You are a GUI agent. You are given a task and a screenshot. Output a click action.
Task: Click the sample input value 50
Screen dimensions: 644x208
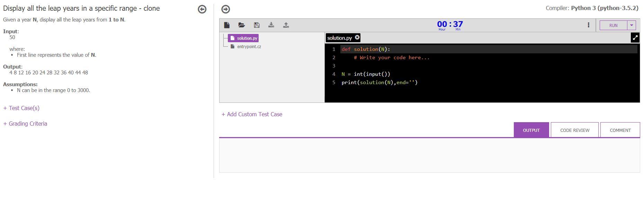pyautogui.click(x=12, y=37)
